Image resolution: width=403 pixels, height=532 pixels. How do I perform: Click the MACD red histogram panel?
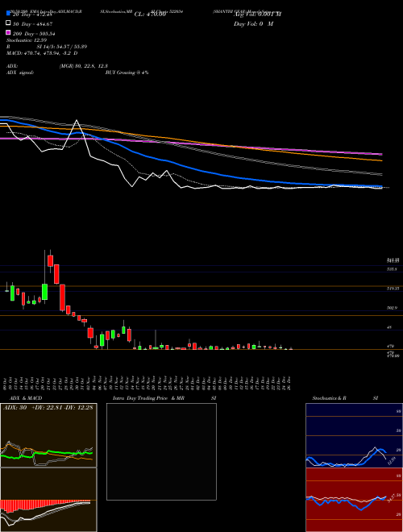pyautogui.click(x=48, y=500)
